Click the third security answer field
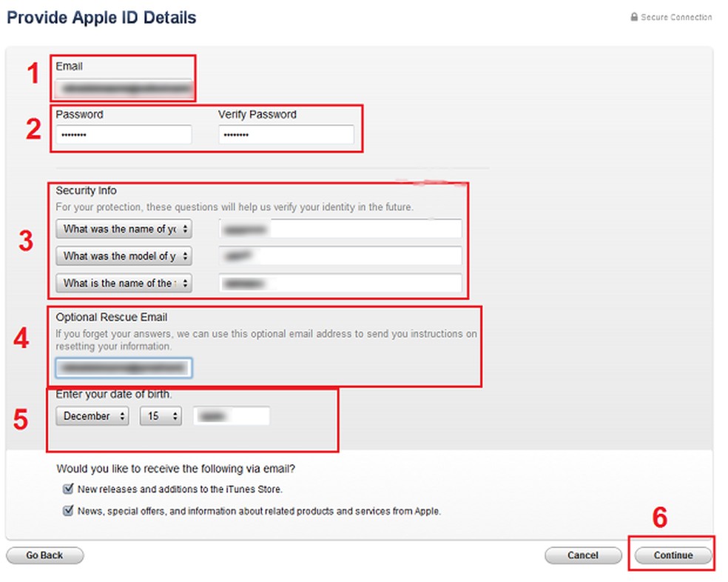Viewport: 728px width, 582px height. point(340,283)
